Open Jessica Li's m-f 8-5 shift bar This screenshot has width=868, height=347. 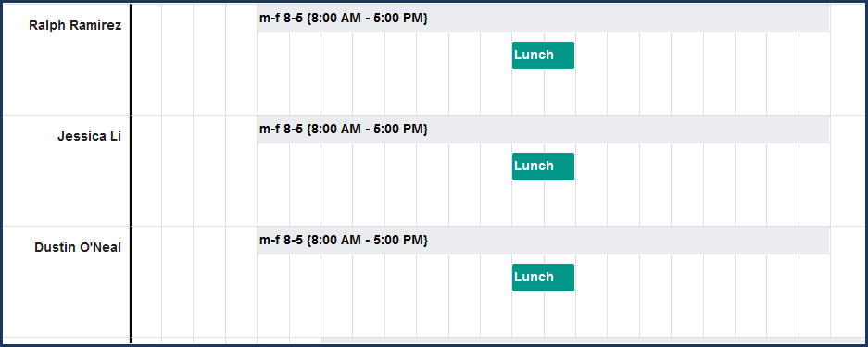tap(543, 130)
